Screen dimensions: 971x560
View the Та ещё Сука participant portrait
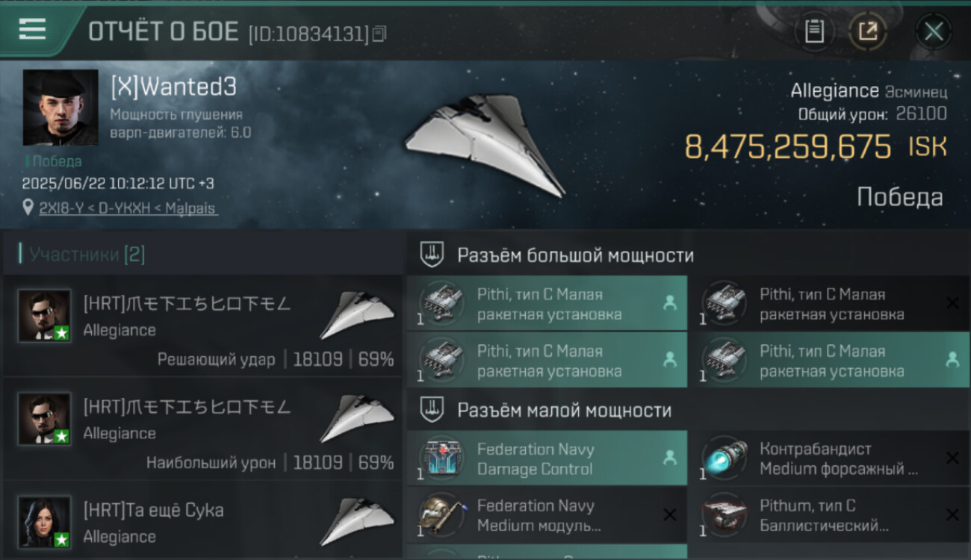(x=45, y=522)
